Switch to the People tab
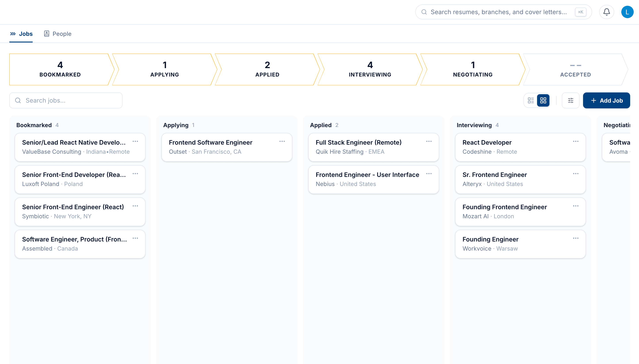The image size is (639, 364). pyautogui.click(x=58, y=34)
